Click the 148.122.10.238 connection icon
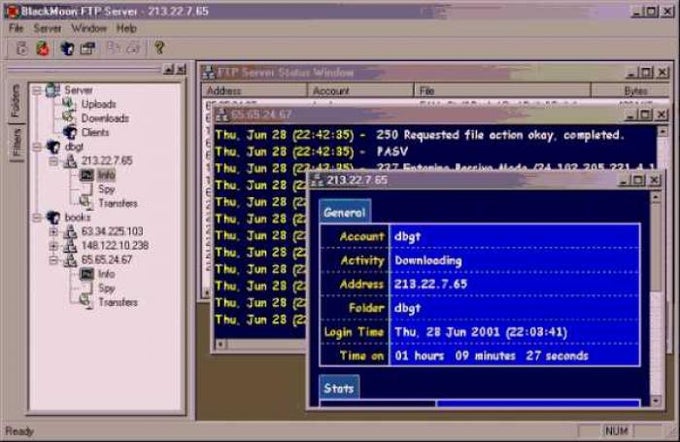 pyautogui.click(x=70, y=246)
